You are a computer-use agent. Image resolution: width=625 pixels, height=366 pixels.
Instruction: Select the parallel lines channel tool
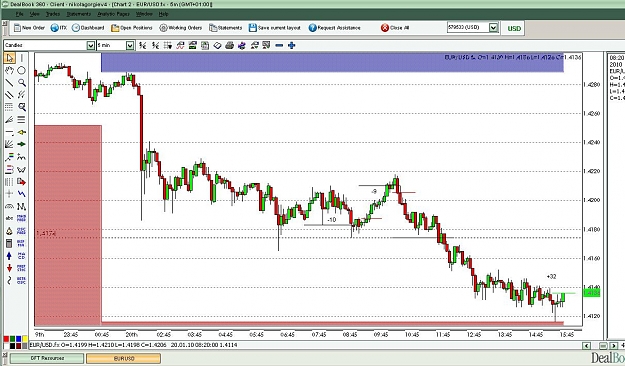tap(9, 95)
